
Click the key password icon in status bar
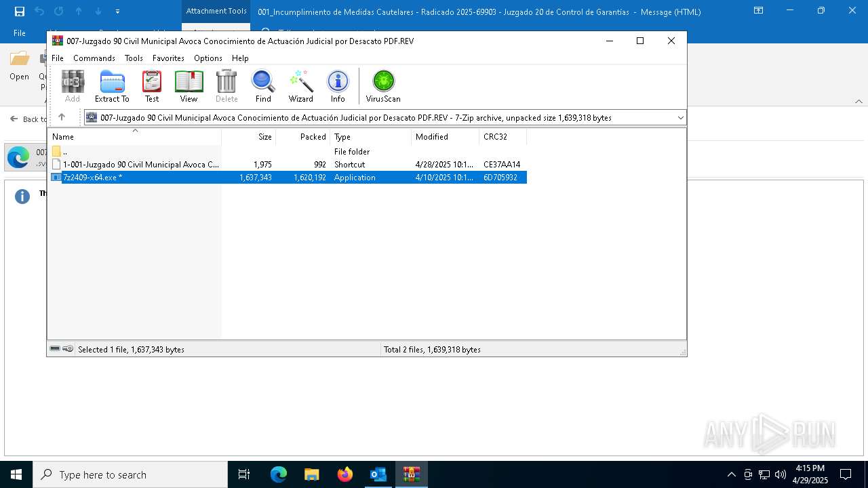68,349
